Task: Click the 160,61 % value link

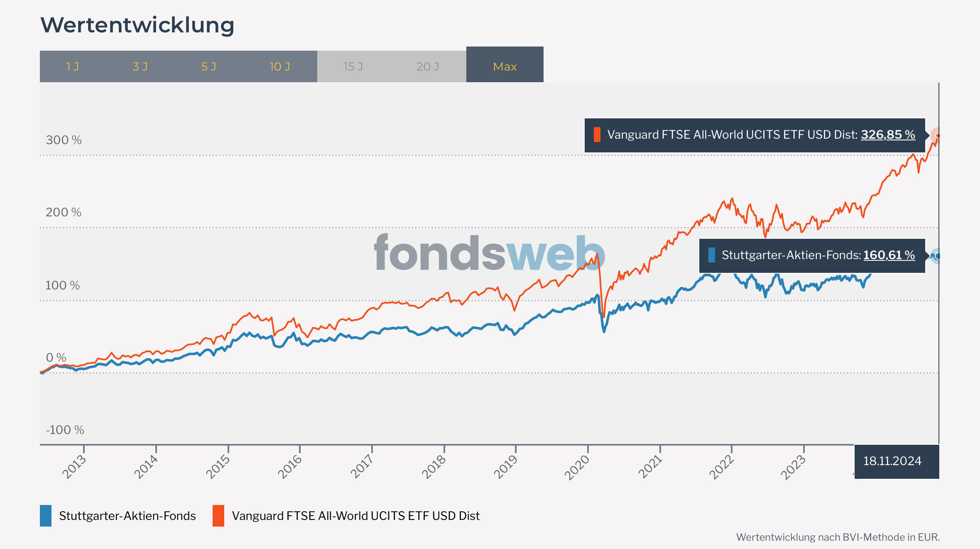Action: tap(889, 255)
